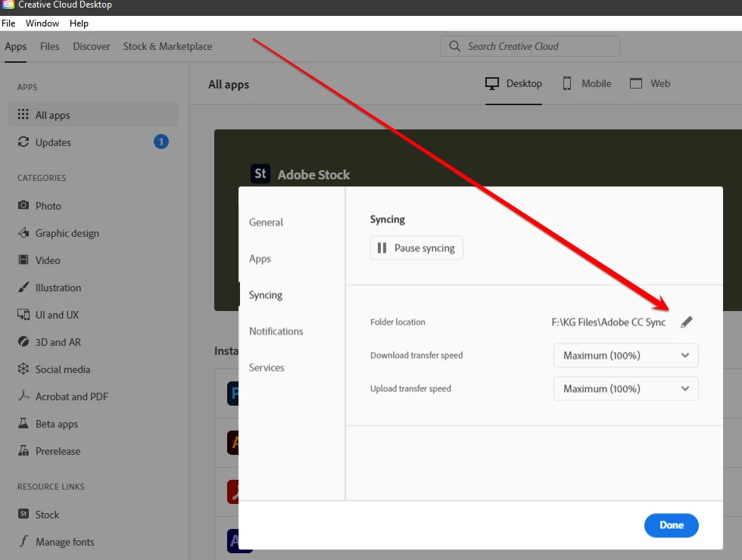Click the Beta apps flask icon
Viewport: 742px width, 560px height.
point(23,423)
